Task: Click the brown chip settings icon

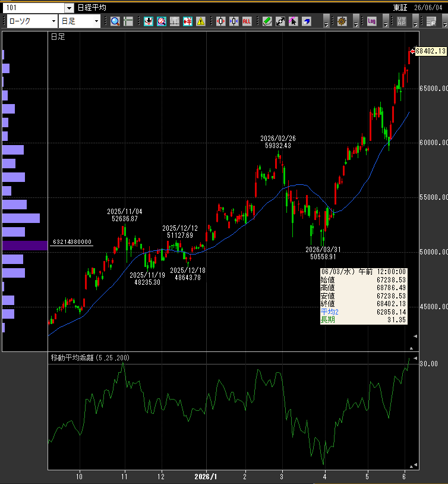Action: 342,21
